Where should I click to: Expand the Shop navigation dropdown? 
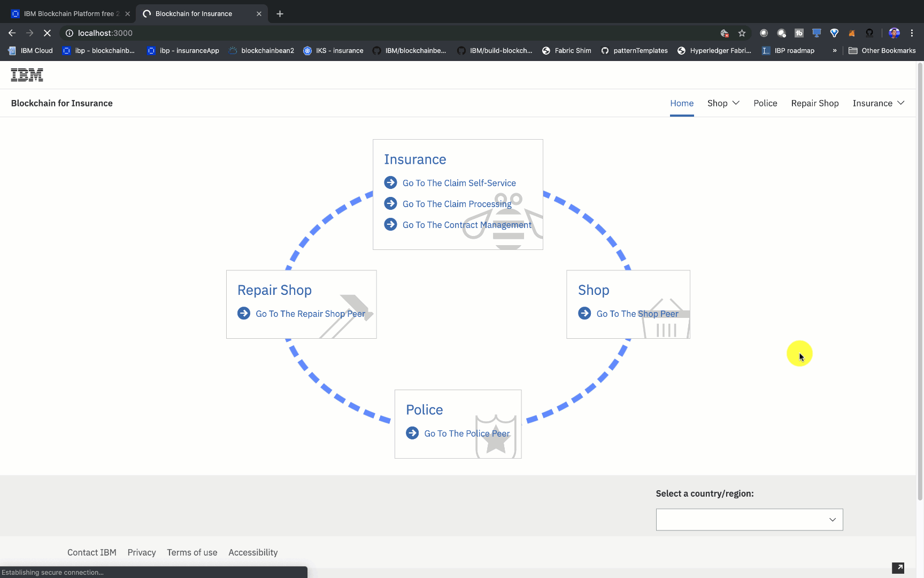(x=723, y=103)
